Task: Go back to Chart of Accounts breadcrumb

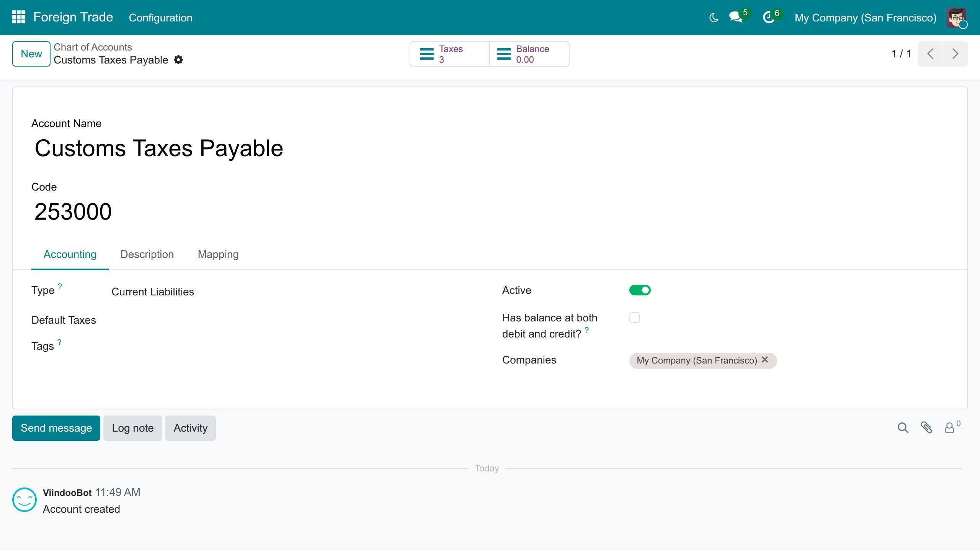Action: tap(93, 47)
